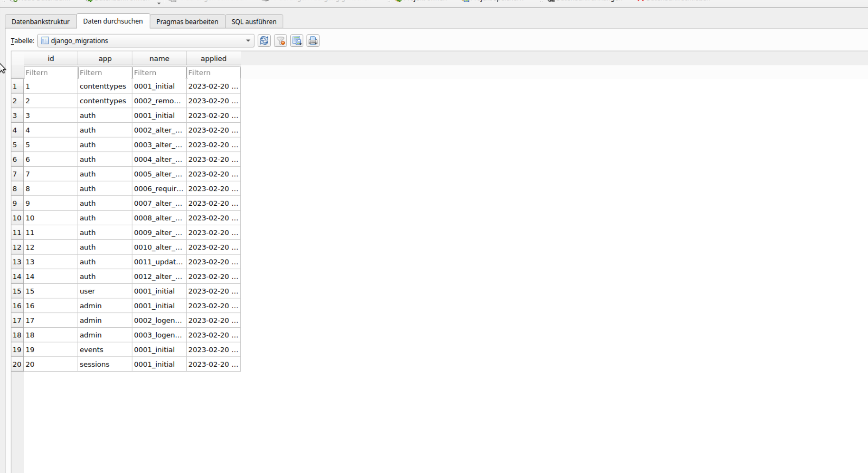Image resolution: width=868 pixels, height=473 pixels.
Task: Print the django_migrations table
Action: coord(313,41)
